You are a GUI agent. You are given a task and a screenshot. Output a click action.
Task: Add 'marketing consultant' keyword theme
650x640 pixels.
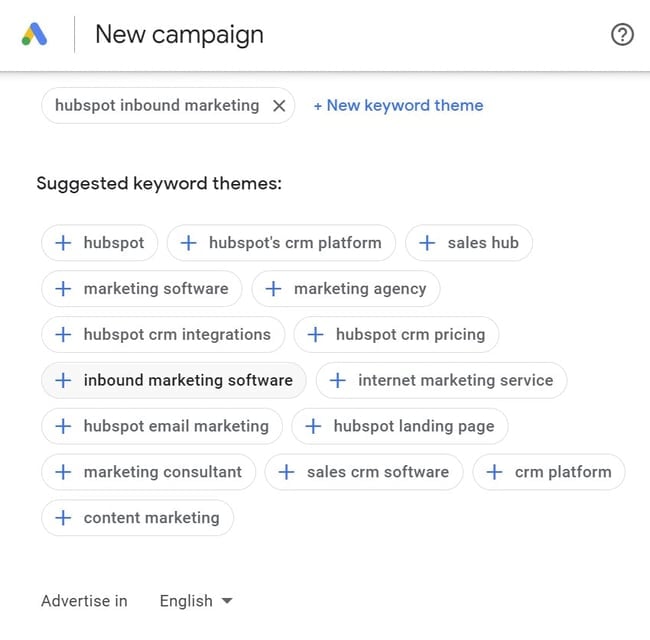point(148,472)
